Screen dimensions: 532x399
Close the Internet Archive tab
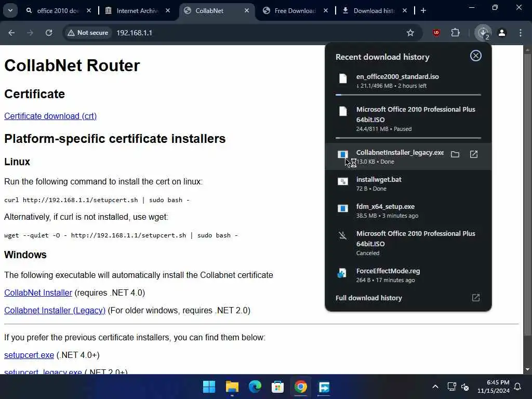coord(168,10)
